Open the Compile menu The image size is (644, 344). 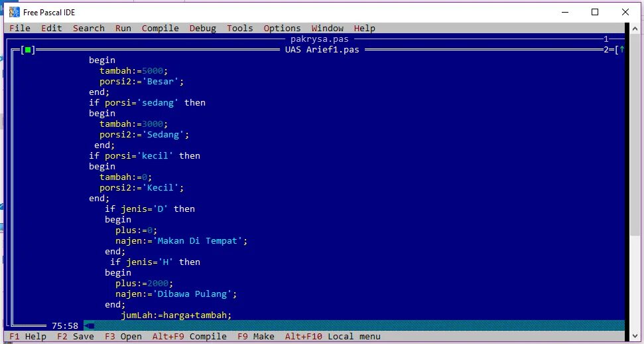(161, 29)
